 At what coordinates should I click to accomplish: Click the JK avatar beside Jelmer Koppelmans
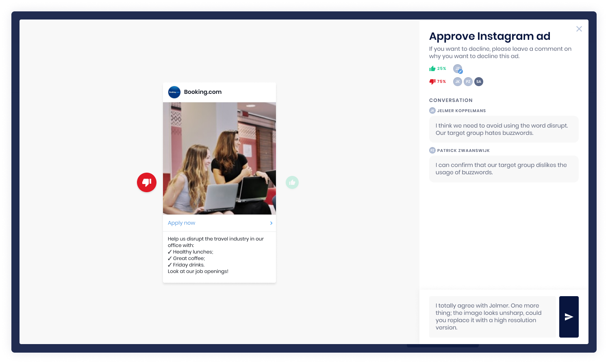[432, 110]
